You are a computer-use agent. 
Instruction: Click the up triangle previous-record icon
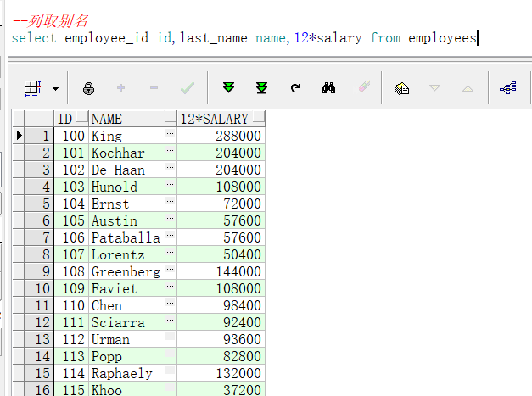tap(468, 88)
